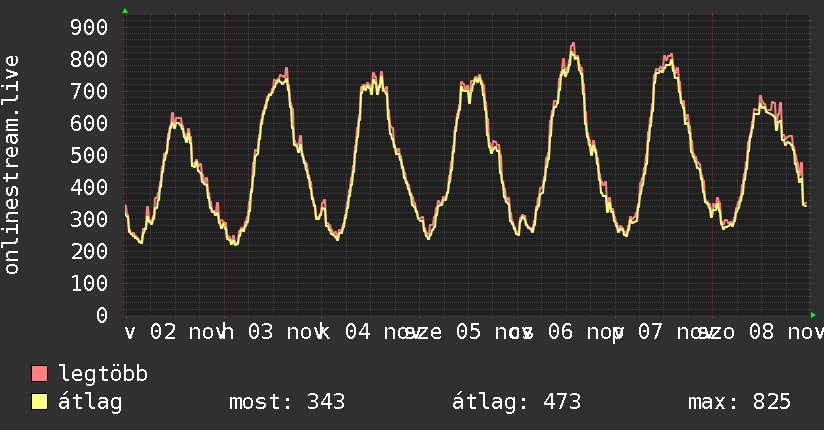Click the pink legtöbb legend swatch
Screen dimensions: 824x430
39,374
